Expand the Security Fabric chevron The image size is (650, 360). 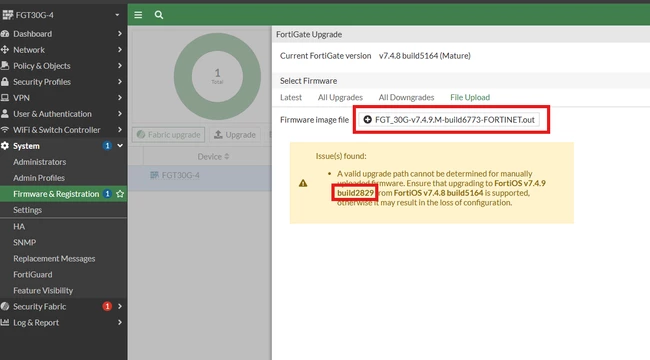click(x=120, y=306)
